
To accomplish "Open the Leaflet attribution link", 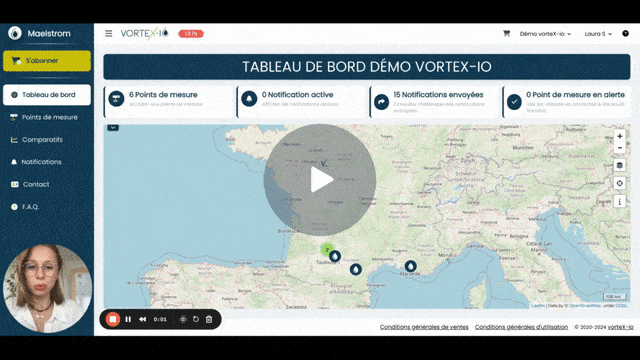I will click(538, 305).
